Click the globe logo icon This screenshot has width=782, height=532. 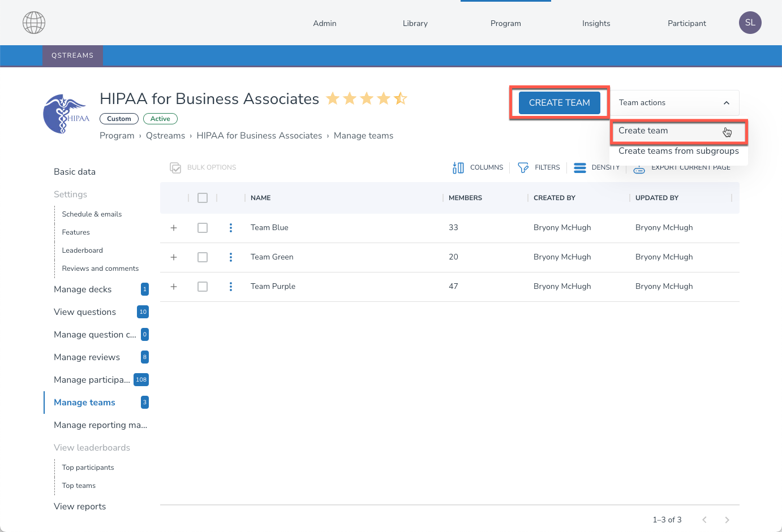[x=34, y=23]
